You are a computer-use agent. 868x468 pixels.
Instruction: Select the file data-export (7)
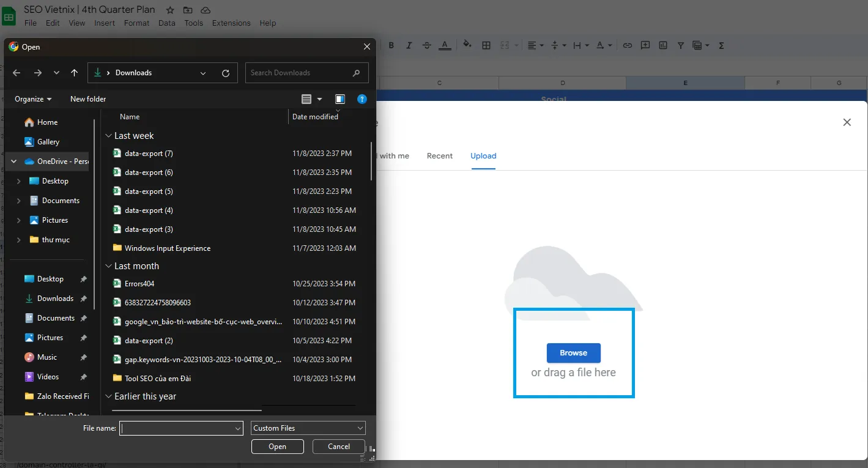149,154
